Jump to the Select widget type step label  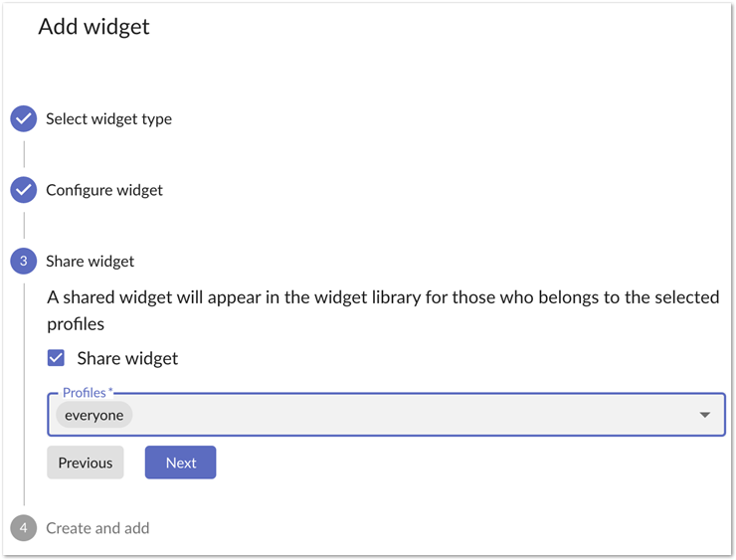point(108,118)
